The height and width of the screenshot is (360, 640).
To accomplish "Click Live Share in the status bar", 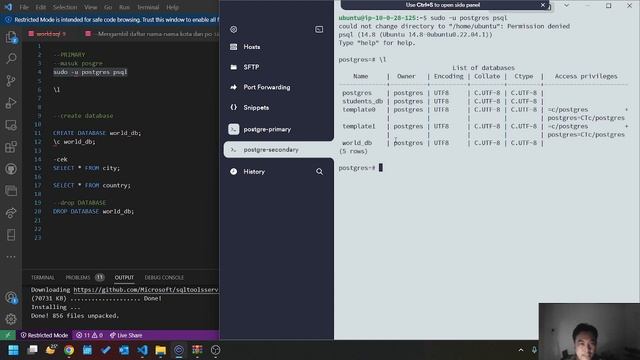I will pyautogui.click(x=126, y=335).
